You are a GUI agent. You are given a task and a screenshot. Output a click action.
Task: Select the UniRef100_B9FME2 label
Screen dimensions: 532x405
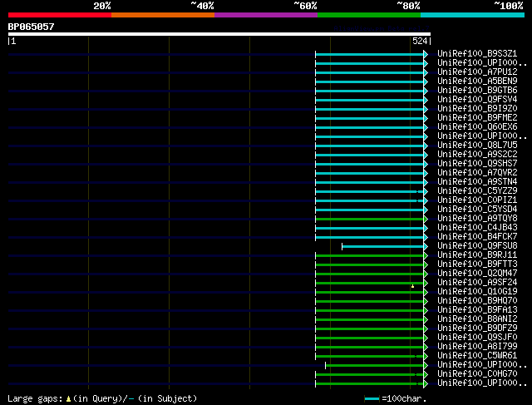(x=477, y=118)
